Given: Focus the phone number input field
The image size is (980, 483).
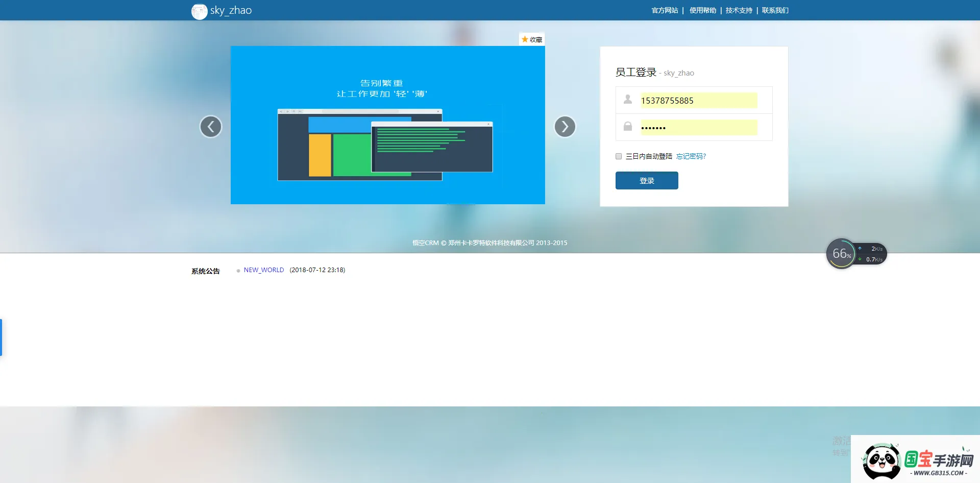Looking at the screenshot, I should pyautogui.click(x=698, y=100).
